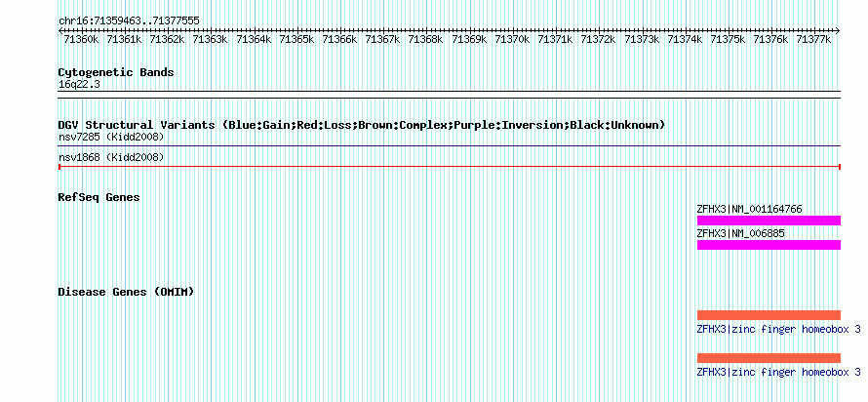
Task: Click the 71368k ruler tick label
Action: 426,39
